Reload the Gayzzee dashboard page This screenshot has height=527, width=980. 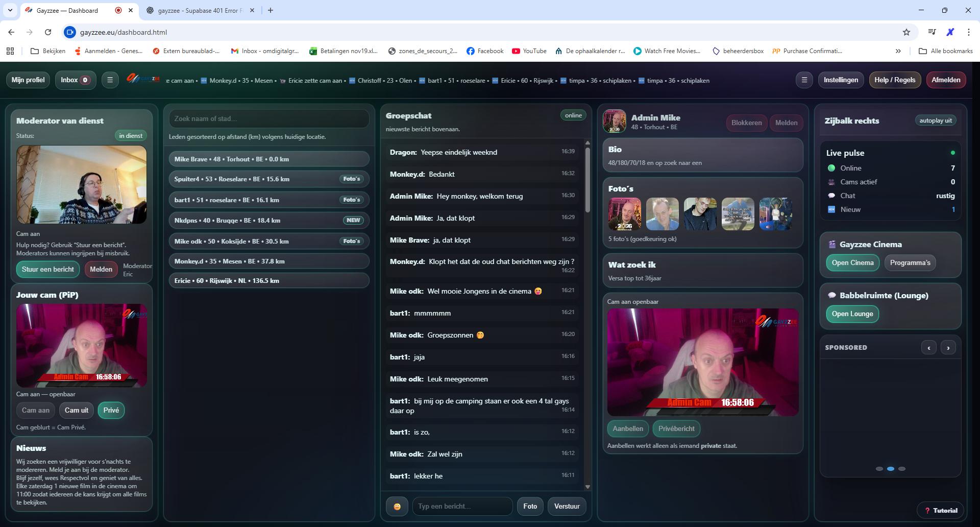(48, 32)
